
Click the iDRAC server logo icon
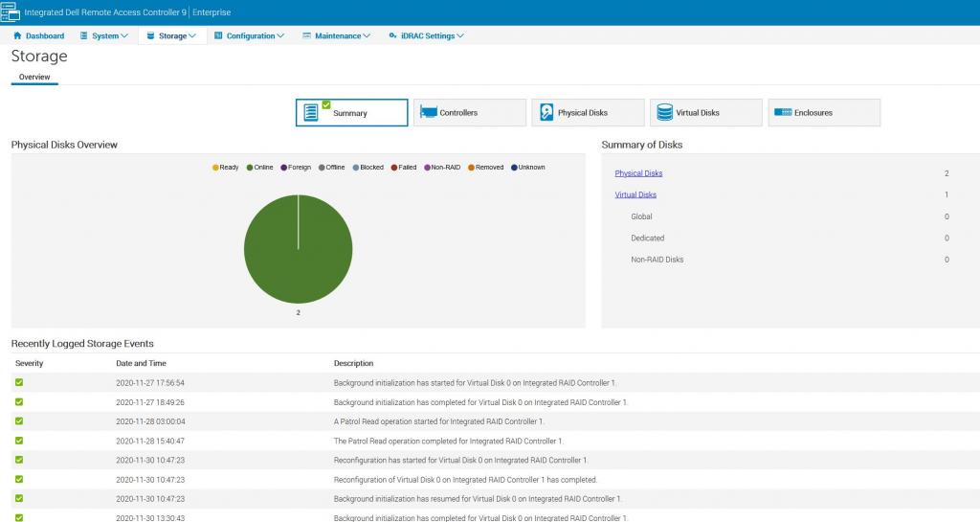10,11
